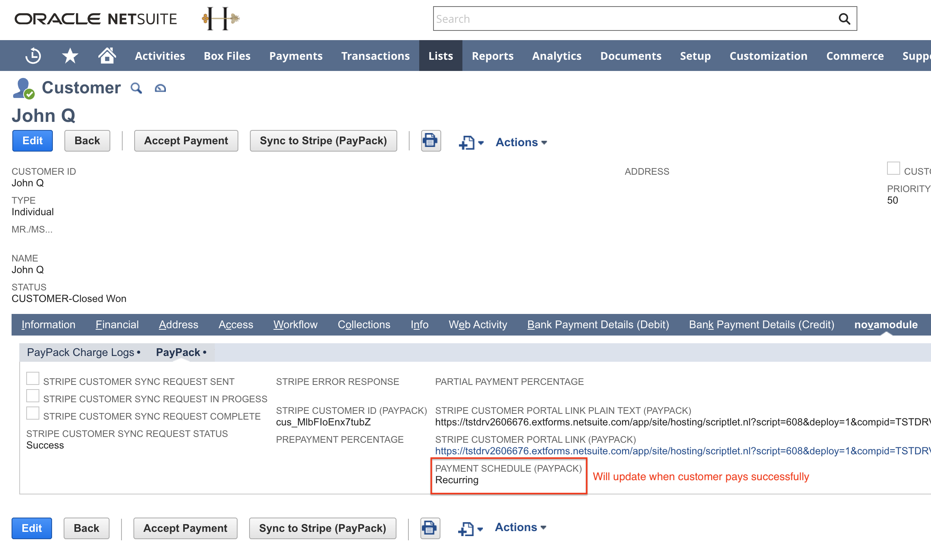Image resolution: width=931 pixels, height=560 pixels.
Task: Click the top Print icon
Action: pyautogui.click(x=430, y=141)
